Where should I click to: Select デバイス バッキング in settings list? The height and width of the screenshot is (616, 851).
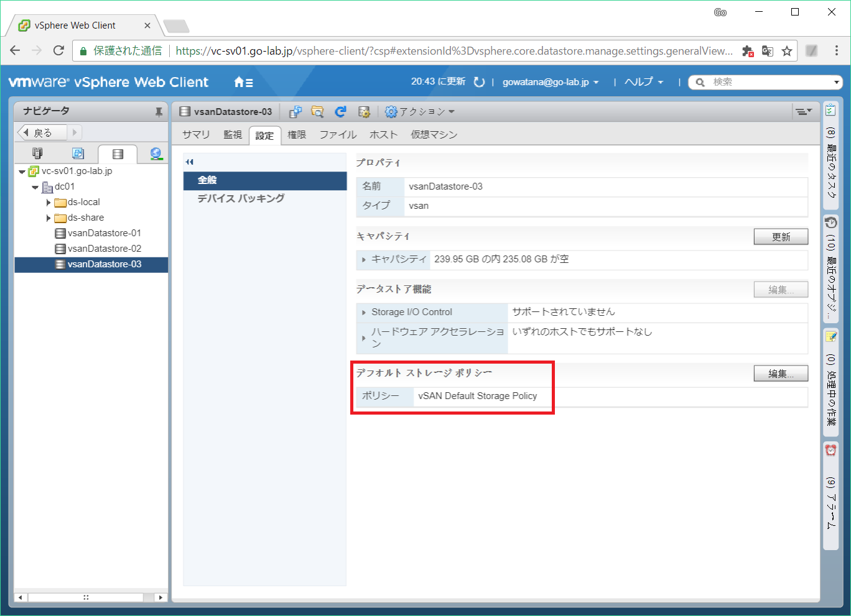(x=265, y=198)
